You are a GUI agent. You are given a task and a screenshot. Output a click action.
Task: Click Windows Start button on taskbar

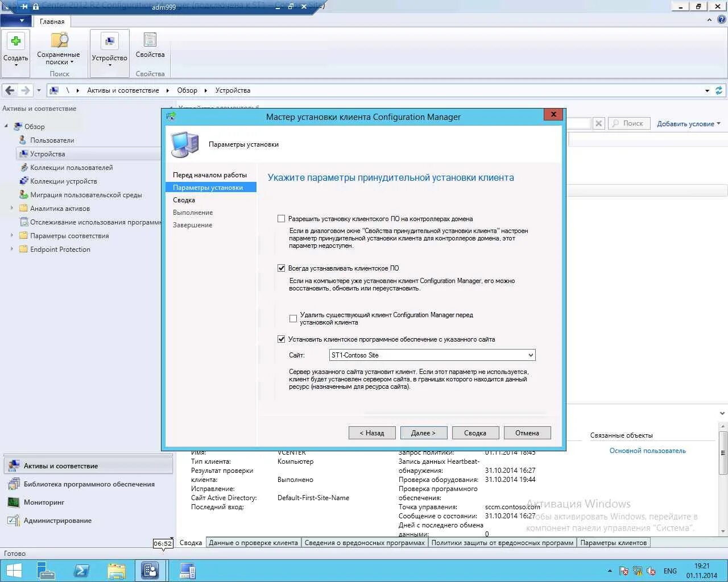[x=14, y=571]
